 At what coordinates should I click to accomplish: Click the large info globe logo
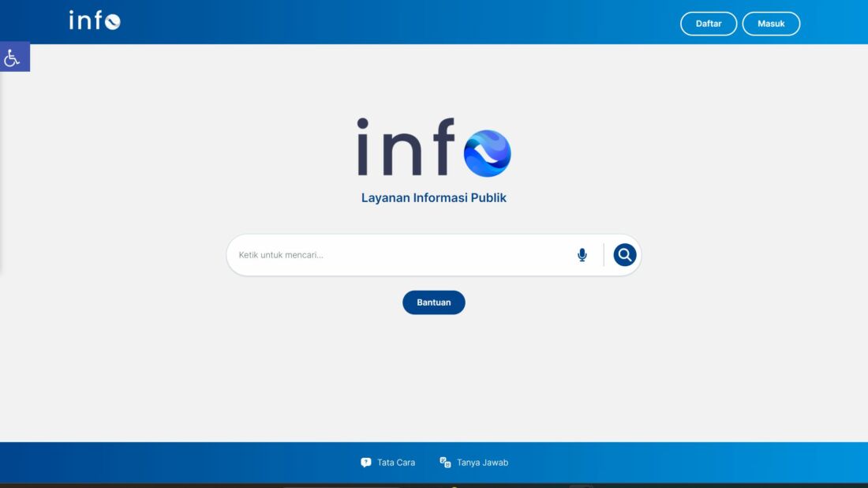pos(433,148)
